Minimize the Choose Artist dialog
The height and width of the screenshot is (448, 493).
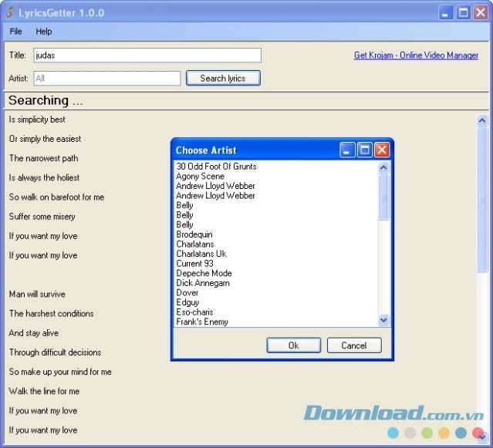coord(348,150)
